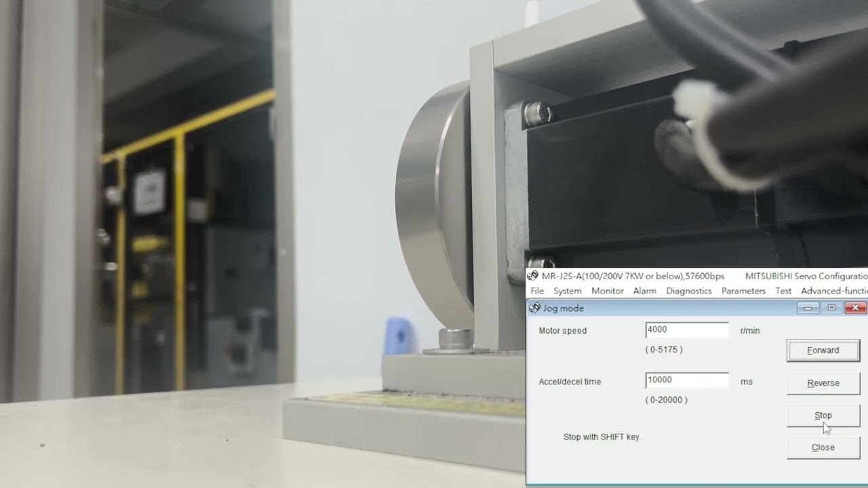This screenshot has width=868, height=488.
Task: Open the File menu
Action: [537, 291]
